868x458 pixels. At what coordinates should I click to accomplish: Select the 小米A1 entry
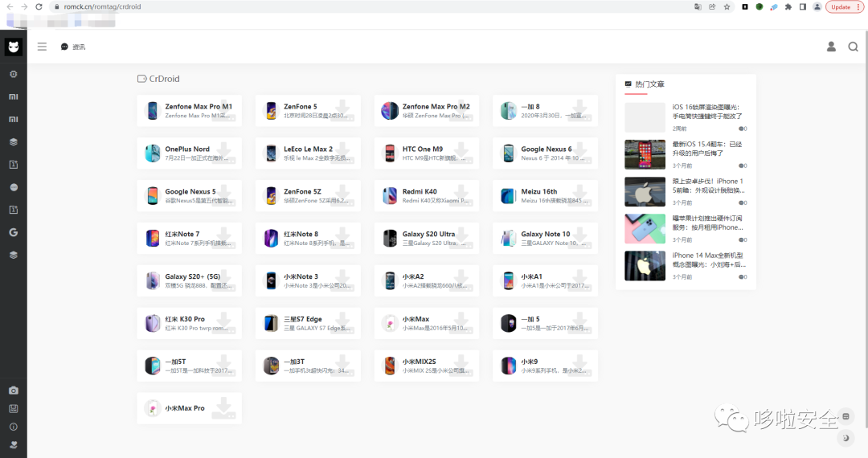coord(545,281)
